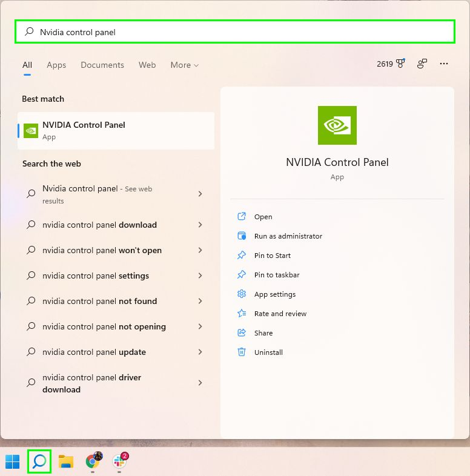The height and width of the screenshot is (476, 470).
Task: Expand the chevron for 'nvidia control panel download'
Action: [200, 225]
